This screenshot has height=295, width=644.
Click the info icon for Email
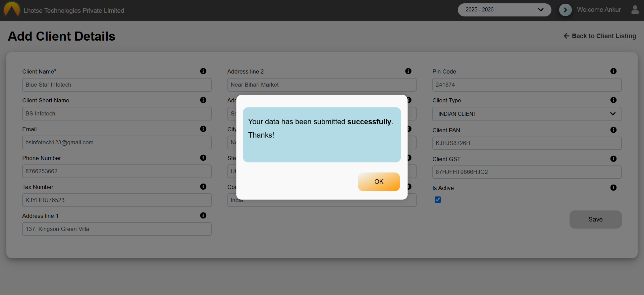coord(203,129)
